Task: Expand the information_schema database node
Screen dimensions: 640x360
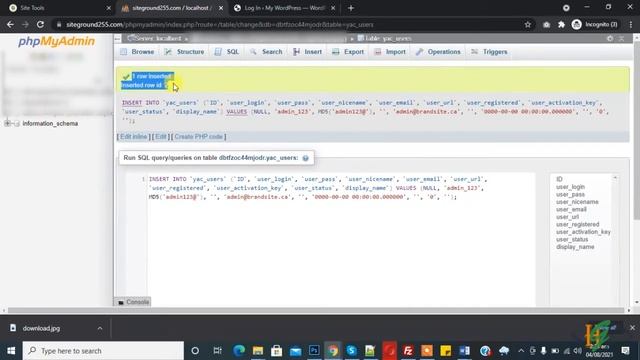Action: (7, 123)
